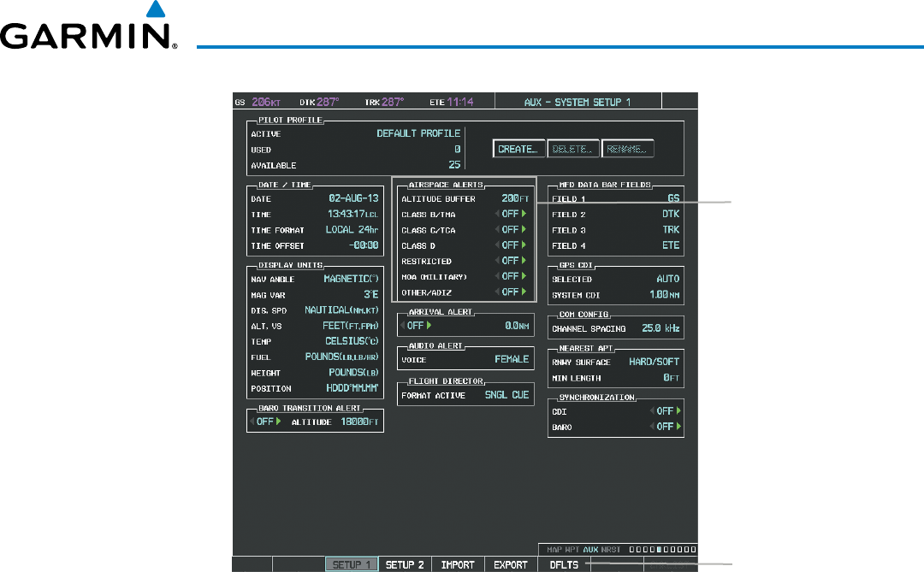Screen dimensions: 924x572
Task: Open the NAV ANGLE units selection
Action: click(351, 279)
